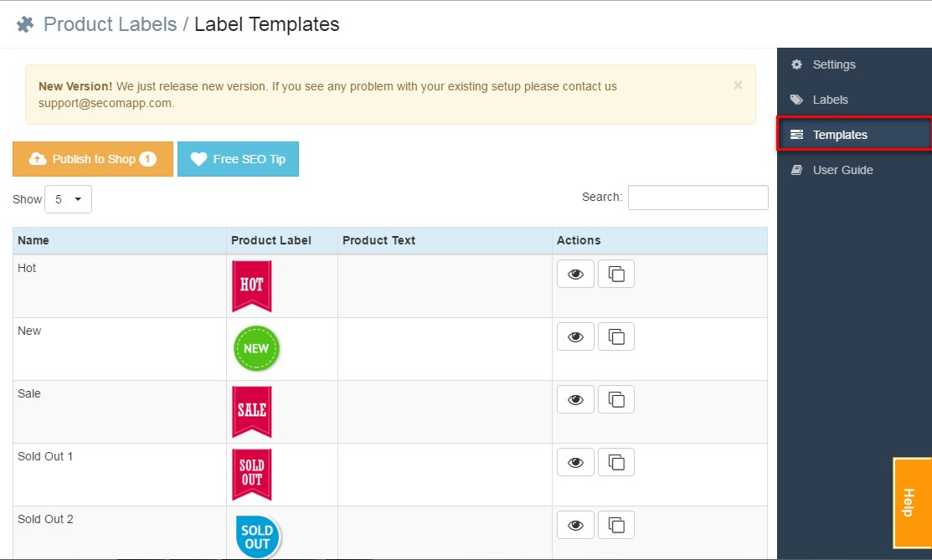Viewport: 932px width, 560px height.
Task: Preview the Hot label with eye icon
Action: coord(575,273)
